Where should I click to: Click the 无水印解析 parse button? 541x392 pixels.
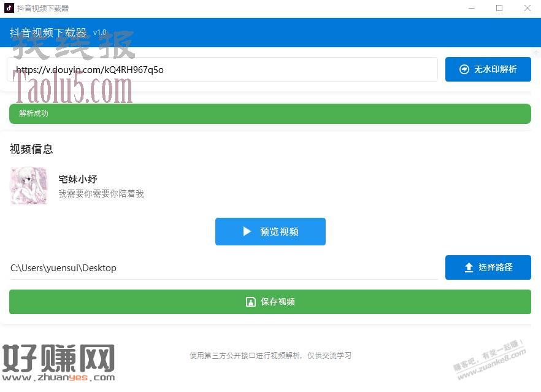pyautogui.click(x=488, y=69)
